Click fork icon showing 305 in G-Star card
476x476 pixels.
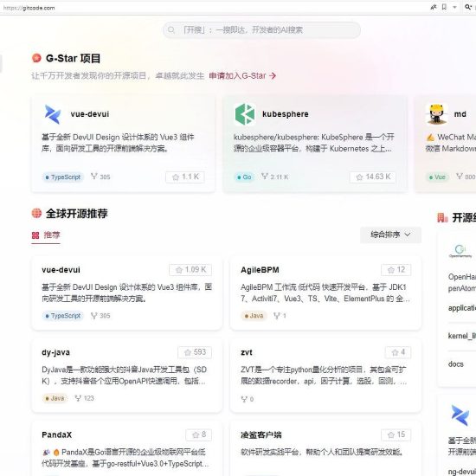[x=94, y=177]
